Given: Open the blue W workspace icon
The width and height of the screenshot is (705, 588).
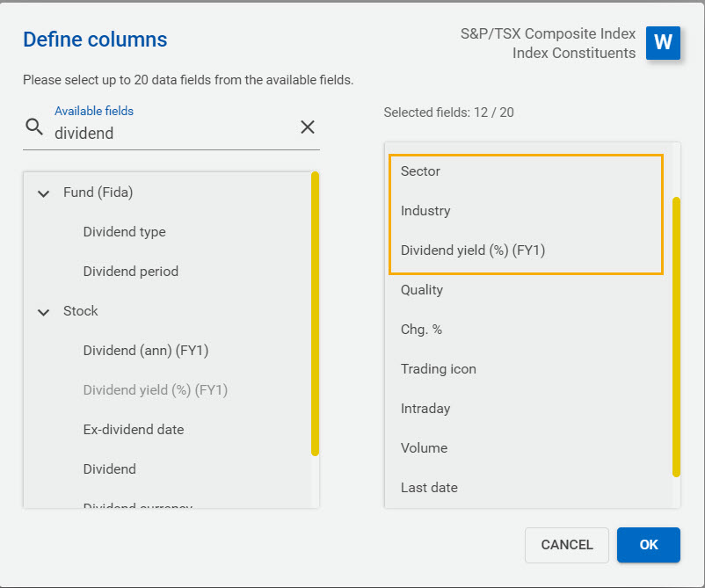Looking at the screenshot, I should pyautogui.click(x=663, y=43).
